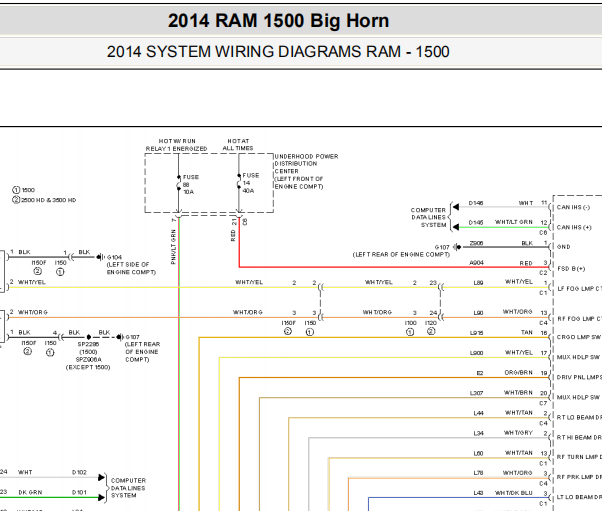The width and height of the screenshot is (602, 511).
Task: Click the "L915" circuit code
Action: [476, 333]
